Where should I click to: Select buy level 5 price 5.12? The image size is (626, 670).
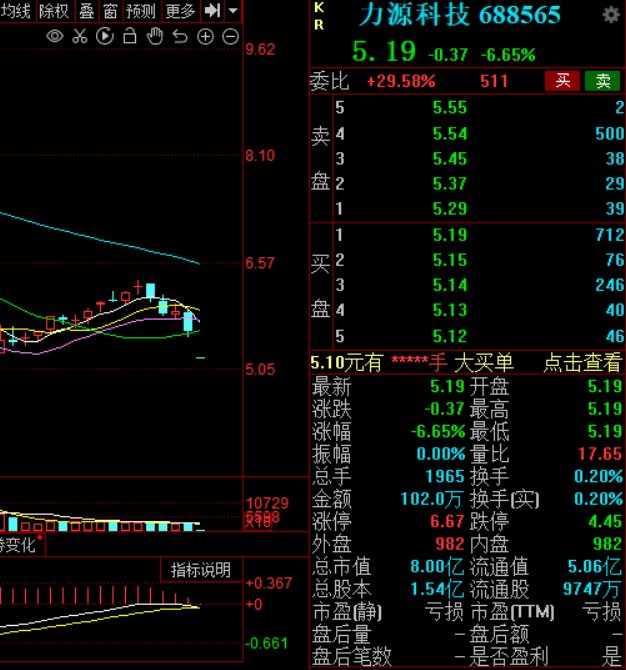[x=450, y=336]
